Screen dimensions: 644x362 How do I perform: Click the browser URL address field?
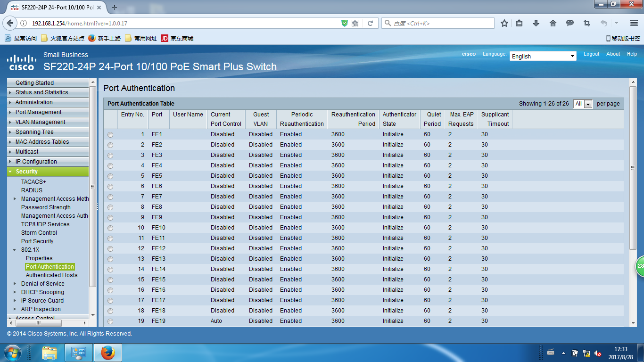click(x=184, y=23)
